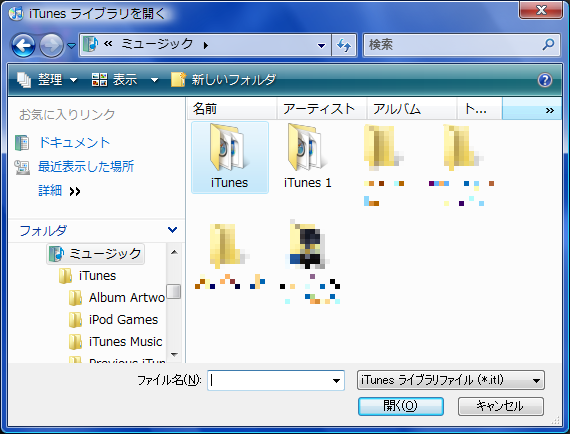Click the 開く(O) open button
The height and width of the screenshot is (434, 570).
(x=401, y=406)
